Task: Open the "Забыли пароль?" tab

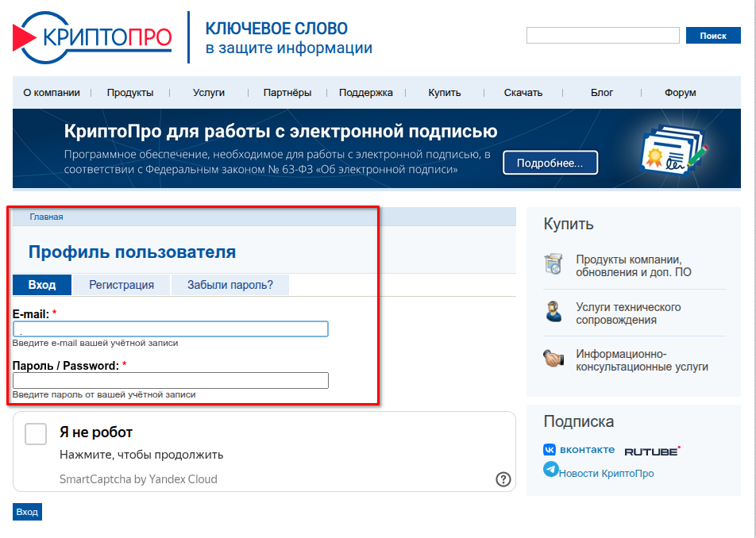Action: pos(229,285)
